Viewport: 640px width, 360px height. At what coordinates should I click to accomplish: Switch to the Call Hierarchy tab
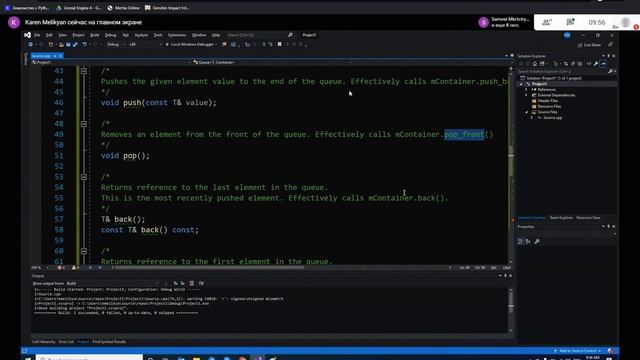[43, 342]
